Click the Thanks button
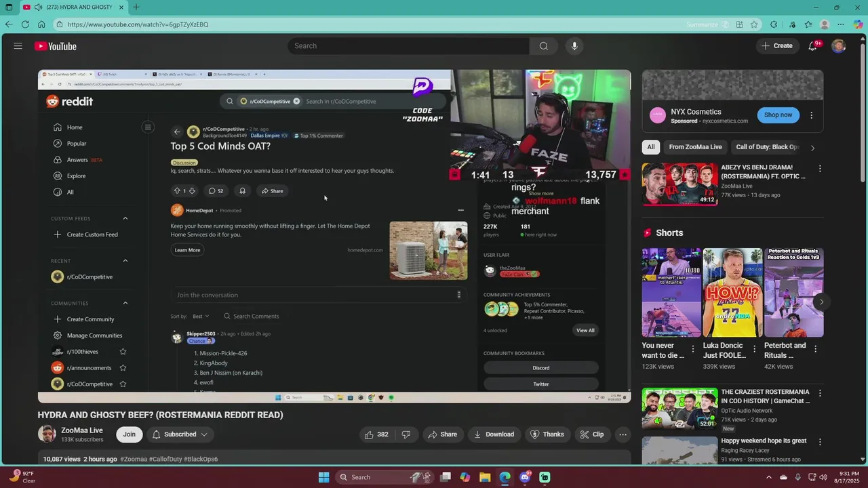The image size is (868, 488). 547,434
